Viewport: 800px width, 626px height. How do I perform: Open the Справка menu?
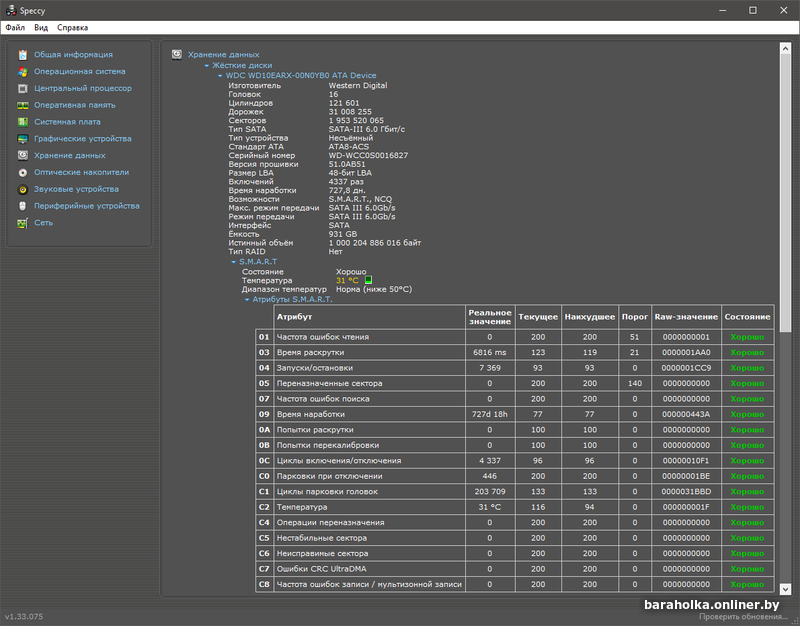coord(72,28)
